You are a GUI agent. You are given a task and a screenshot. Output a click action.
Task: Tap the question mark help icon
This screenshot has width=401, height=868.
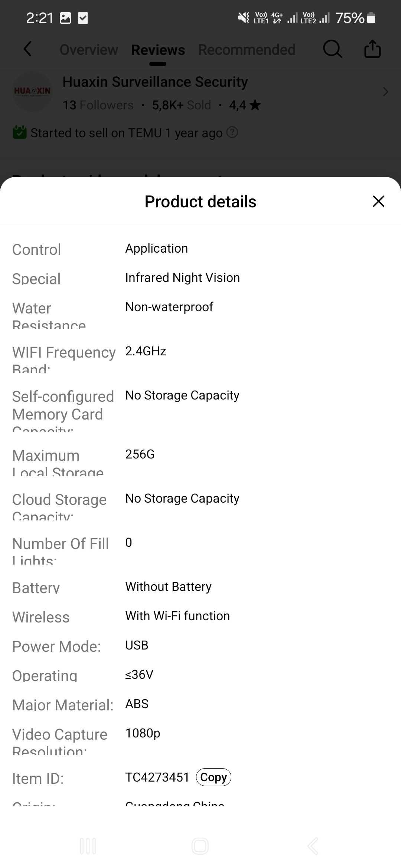[232, 132]
